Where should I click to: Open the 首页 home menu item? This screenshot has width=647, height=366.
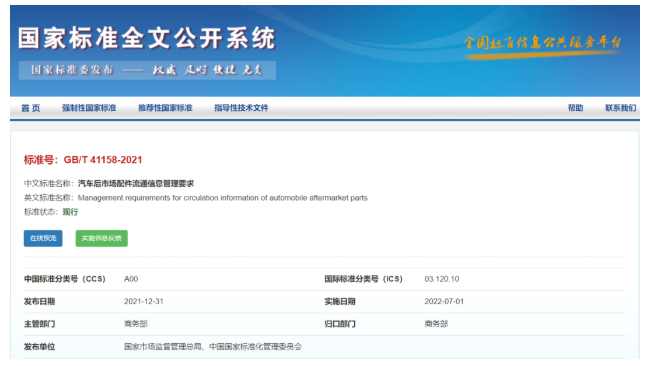(31, 108)
